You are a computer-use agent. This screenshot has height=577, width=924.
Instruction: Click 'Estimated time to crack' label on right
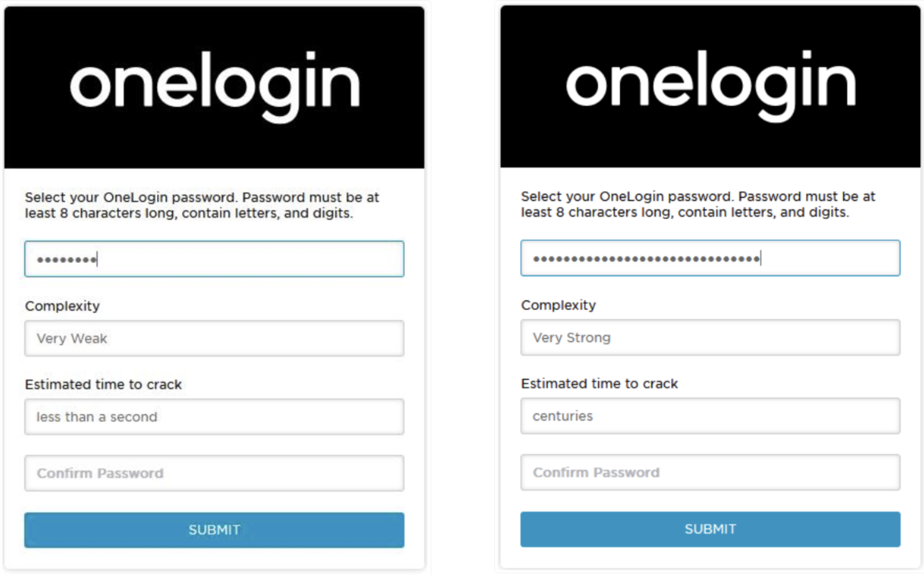pos(599,384)
